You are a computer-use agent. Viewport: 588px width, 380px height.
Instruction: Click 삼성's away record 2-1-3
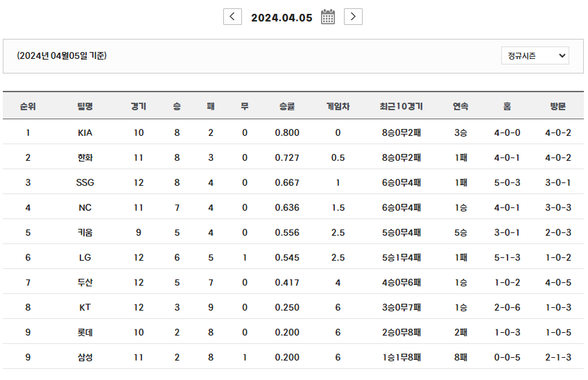[558, 358]
